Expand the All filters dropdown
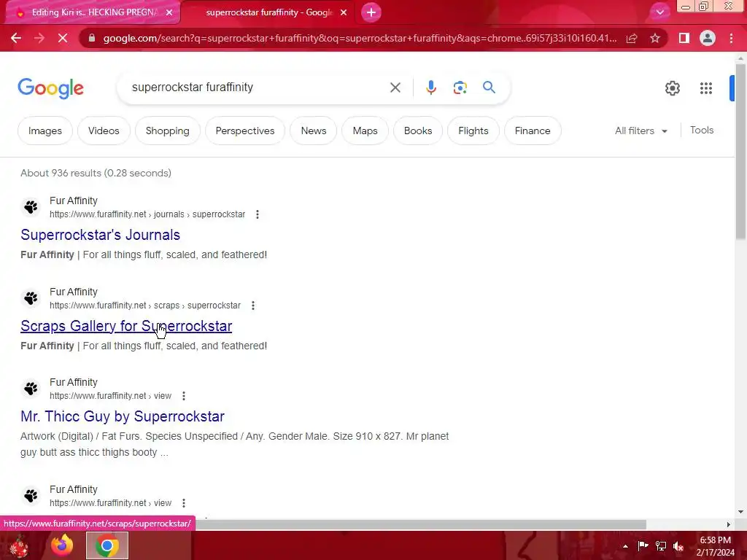This screenshot has height=560, width=747. [641, 131]
